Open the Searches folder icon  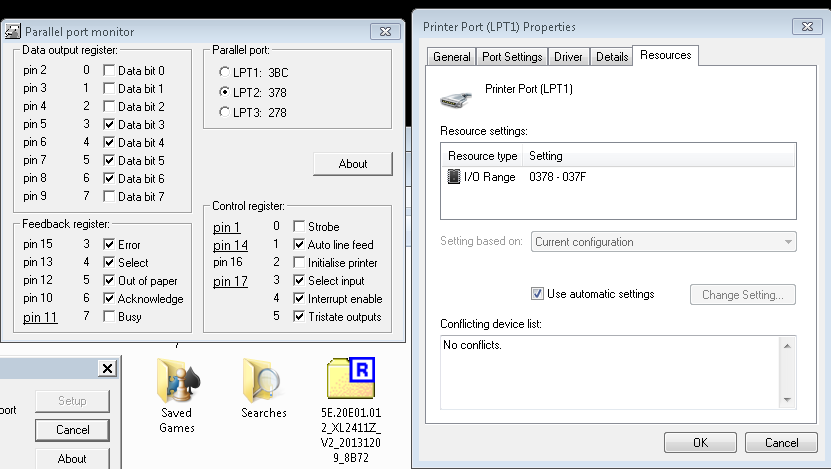pyautogui.click(x=263, y=380)
